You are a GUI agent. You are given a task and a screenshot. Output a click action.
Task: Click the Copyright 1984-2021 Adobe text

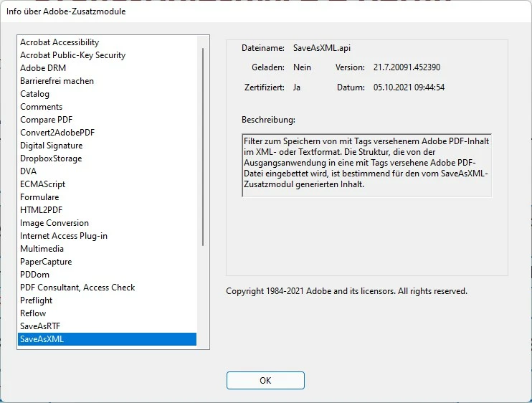pyautogui.click(x=346, y=291)
